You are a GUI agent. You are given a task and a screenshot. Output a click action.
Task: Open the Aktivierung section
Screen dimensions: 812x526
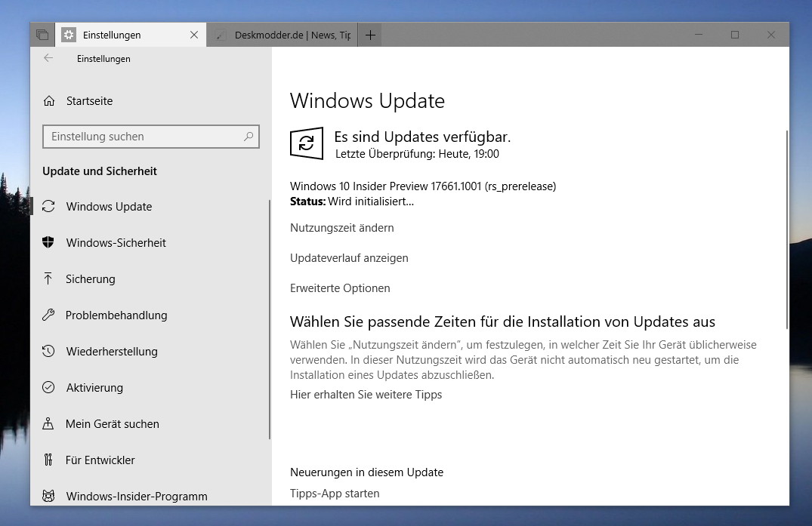point(94,387)
